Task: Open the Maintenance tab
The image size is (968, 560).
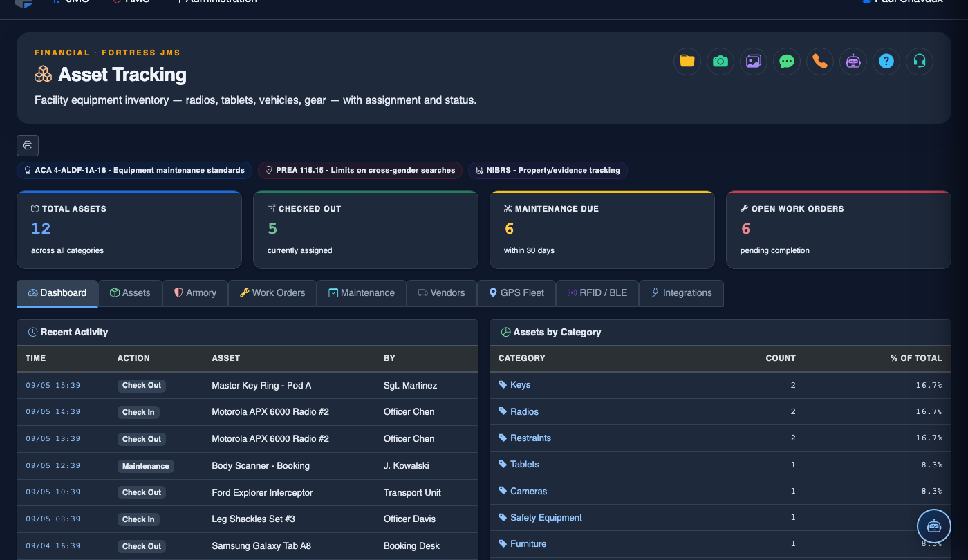Action: tap(362, 293)
